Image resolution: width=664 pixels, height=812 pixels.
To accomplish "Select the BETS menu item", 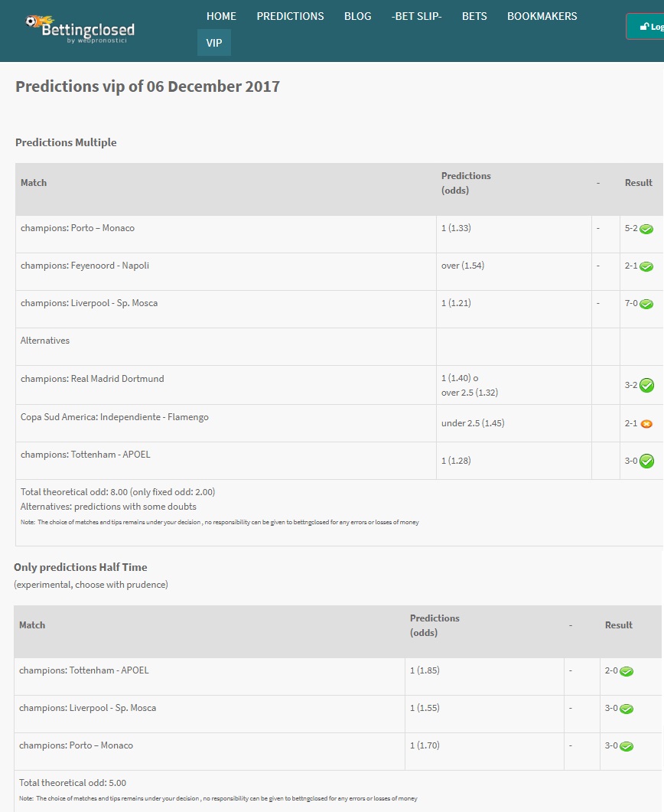I will [x=474, y=16].
